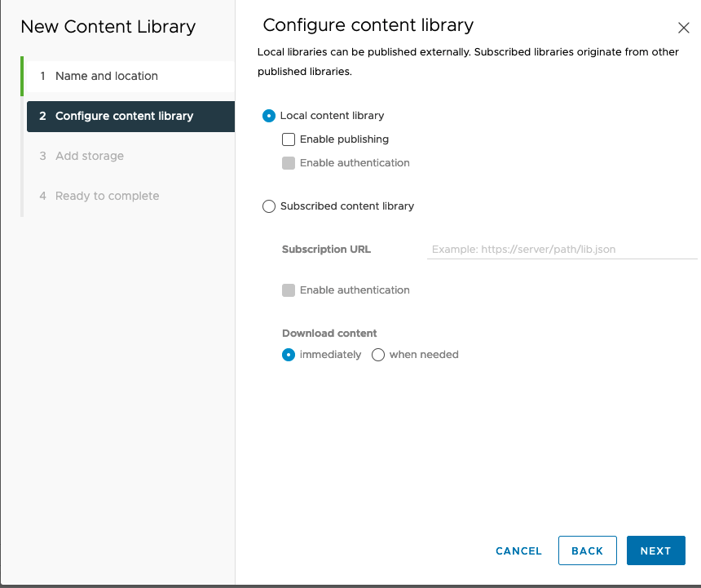Close the Configure content library dialog
This screenshot has height=588, width=701.
[683, 28]
